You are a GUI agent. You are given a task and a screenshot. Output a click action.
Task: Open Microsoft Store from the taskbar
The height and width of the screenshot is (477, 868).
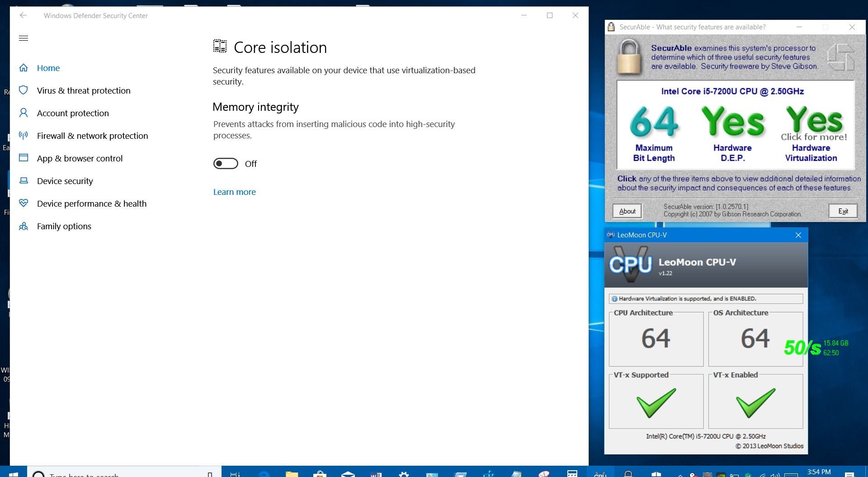[x=320, y=473]
